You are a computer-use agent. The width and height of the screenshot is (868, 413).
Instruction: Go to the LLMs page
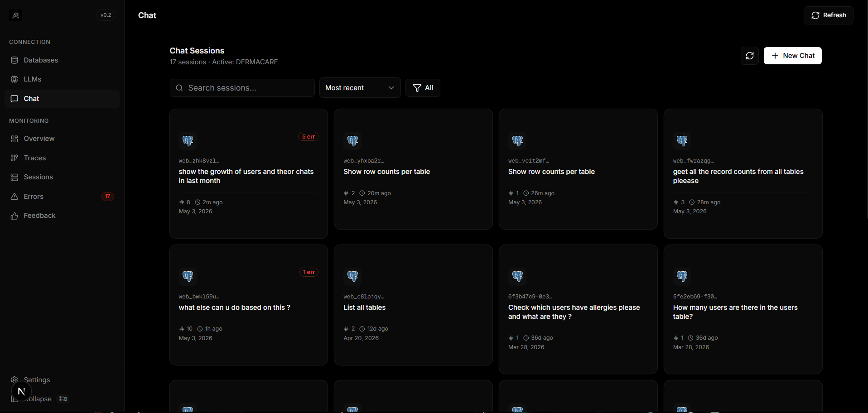62,79
